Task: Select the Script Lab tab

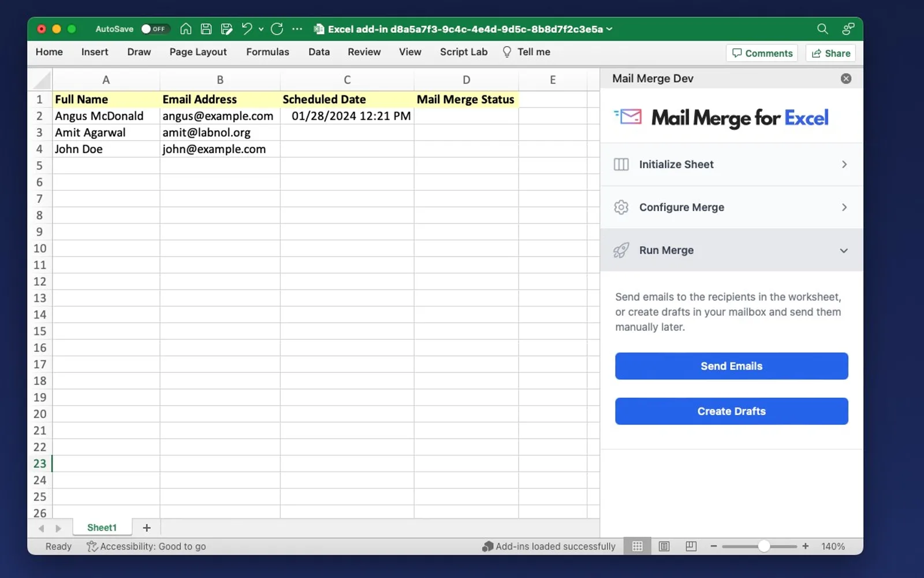Action: [x=464, y=52]
